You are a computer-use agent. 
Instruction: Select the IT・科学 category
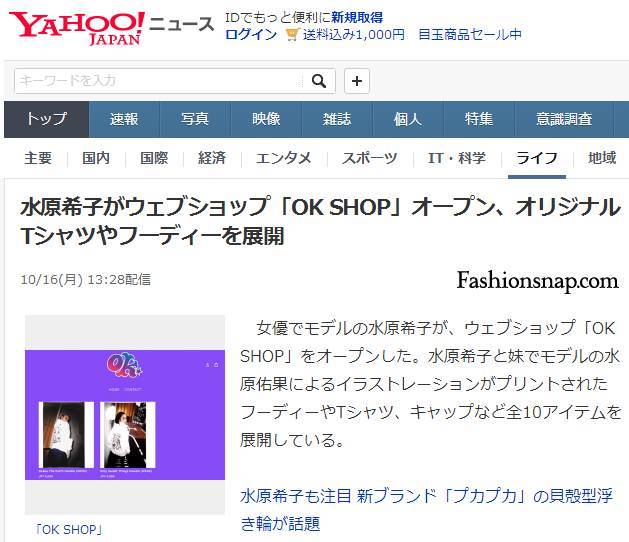click(457, 158)
